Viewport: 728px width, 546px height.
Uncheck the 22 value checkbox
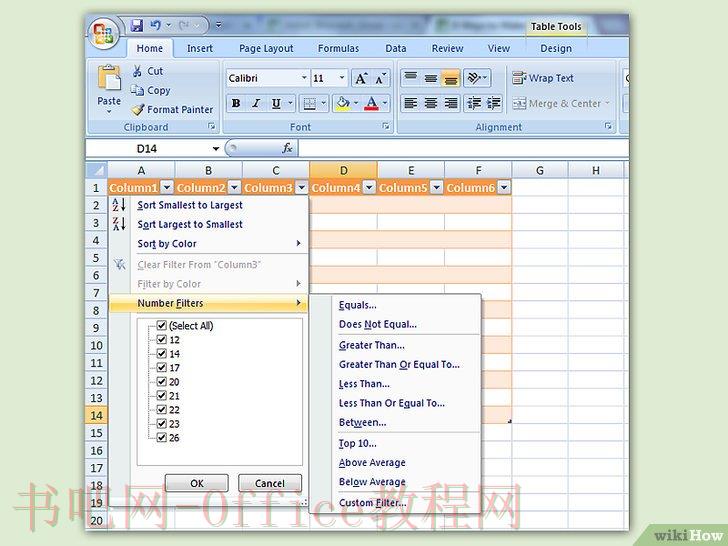pyautogui.click(x=162, y=410)
